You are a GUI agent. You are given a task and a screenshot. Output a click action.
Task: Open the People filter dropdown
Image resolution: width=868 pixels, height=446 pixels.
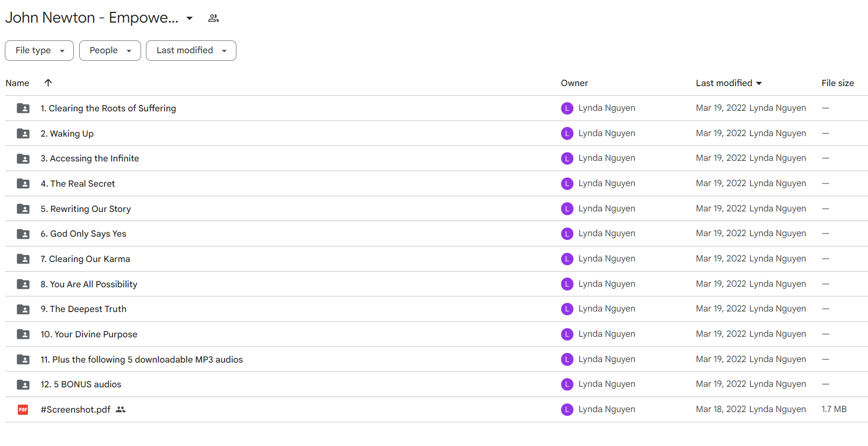[x=110, y=51]
